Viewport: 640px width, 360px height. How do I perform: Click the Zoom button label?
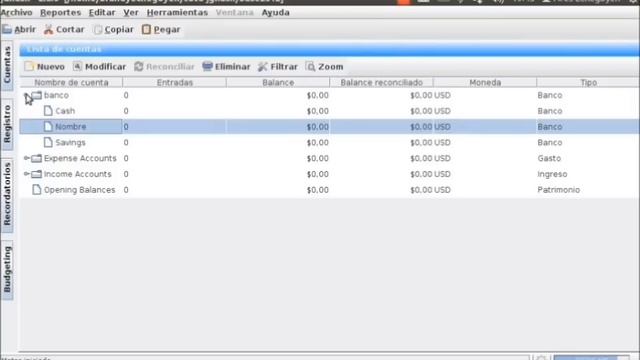(331, 67)
